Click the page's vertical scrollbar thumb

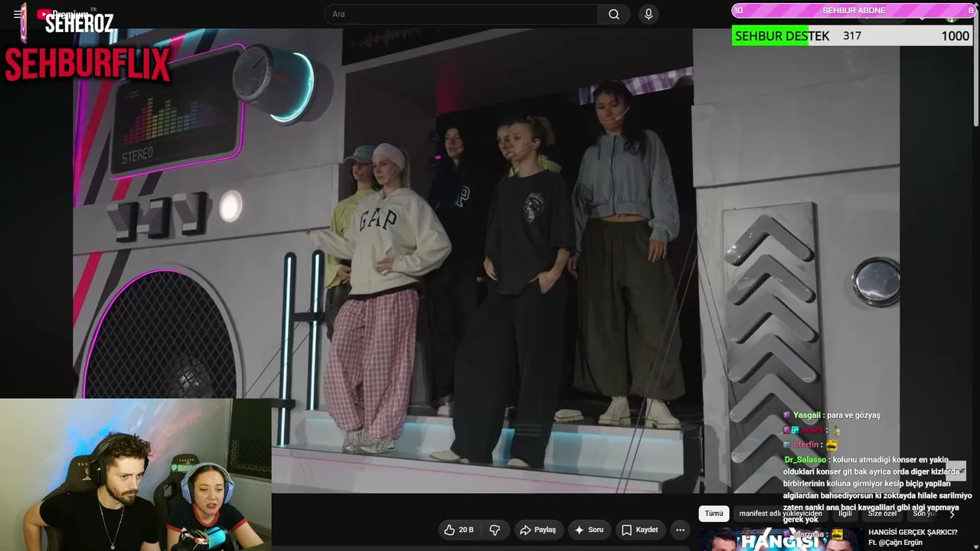pyautogui.click(x=975, y=69)
